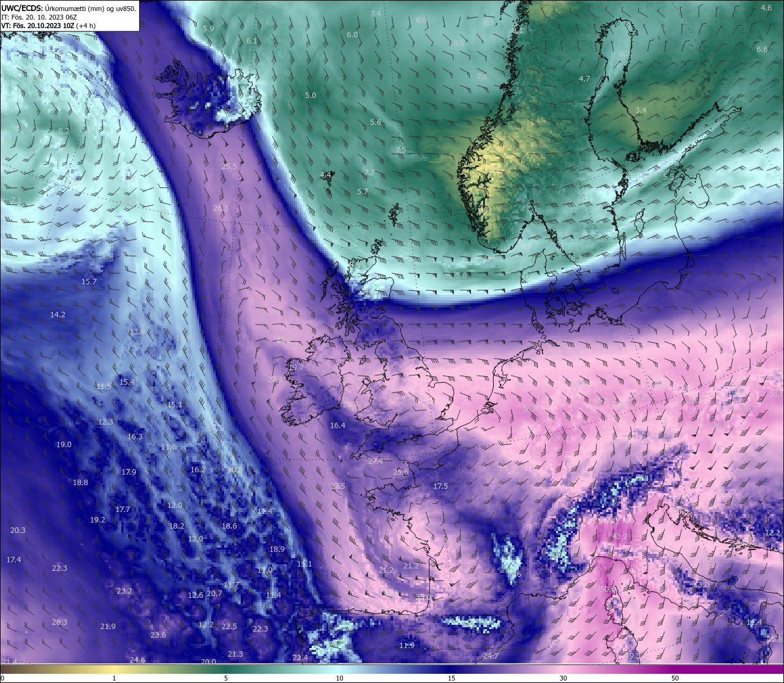Click the 26.3 value label
Screen dimensions: 784x683
59,622
